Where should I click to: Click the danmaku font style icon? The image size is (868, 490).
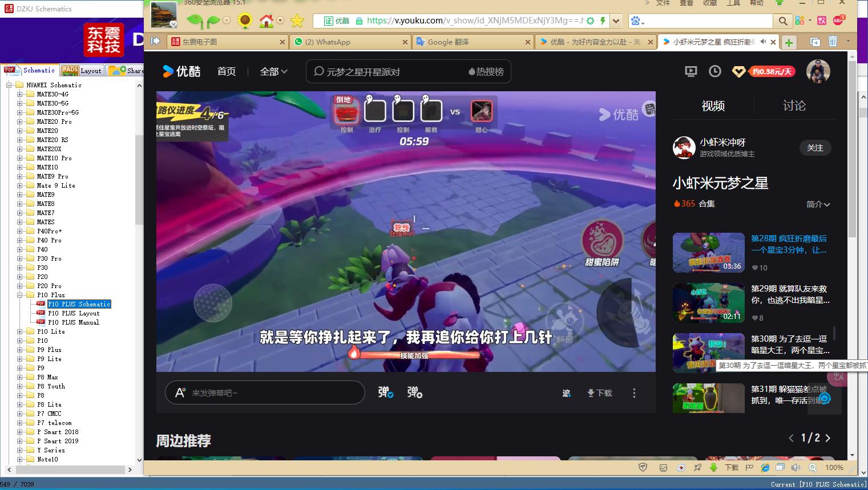180,392
